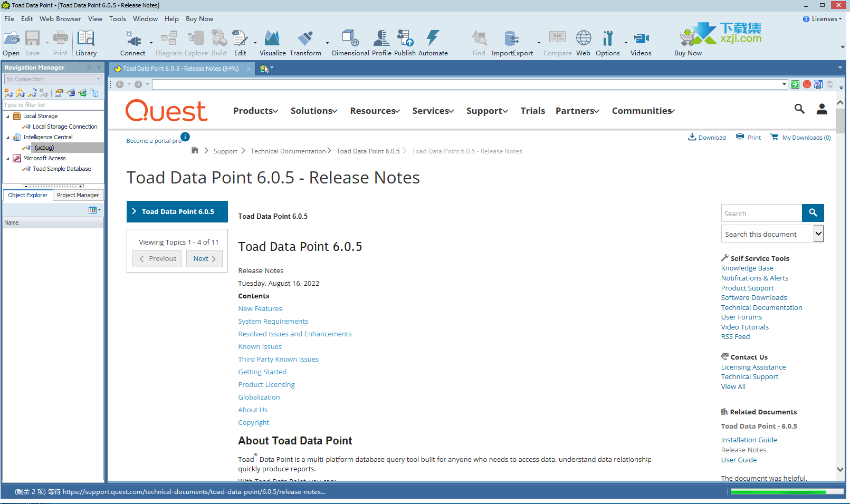The height and width of the screenshot is (504, 850).
Task: Expand the Solutions navigation menu
Action: 314,111
